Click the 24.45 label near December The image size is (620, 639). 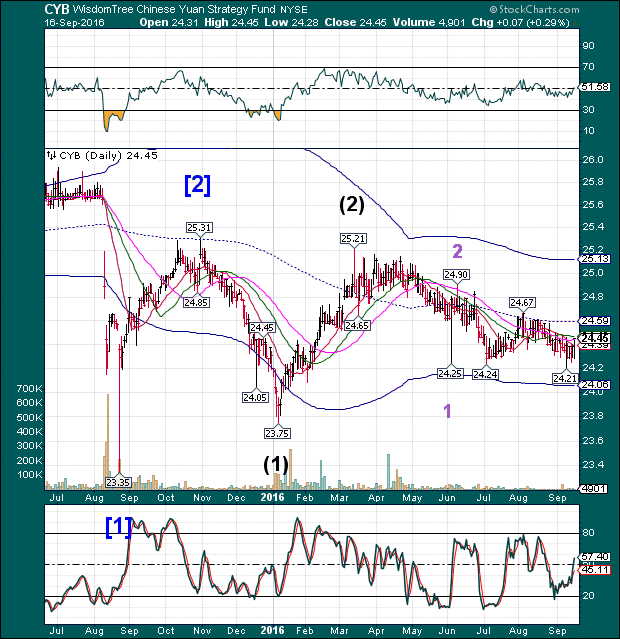click(x=262, y=328)
